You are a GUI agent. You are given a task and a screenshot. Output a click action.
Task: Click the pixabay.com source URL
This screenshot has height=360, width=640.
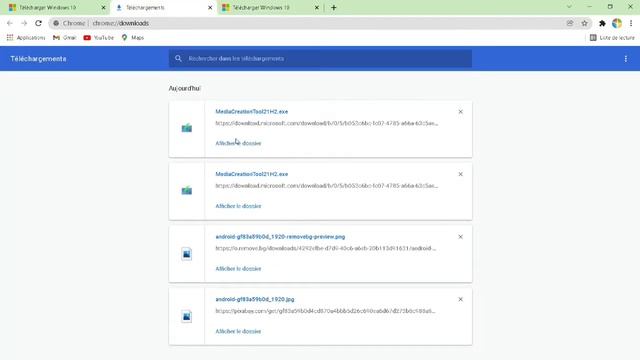(325, 311)
